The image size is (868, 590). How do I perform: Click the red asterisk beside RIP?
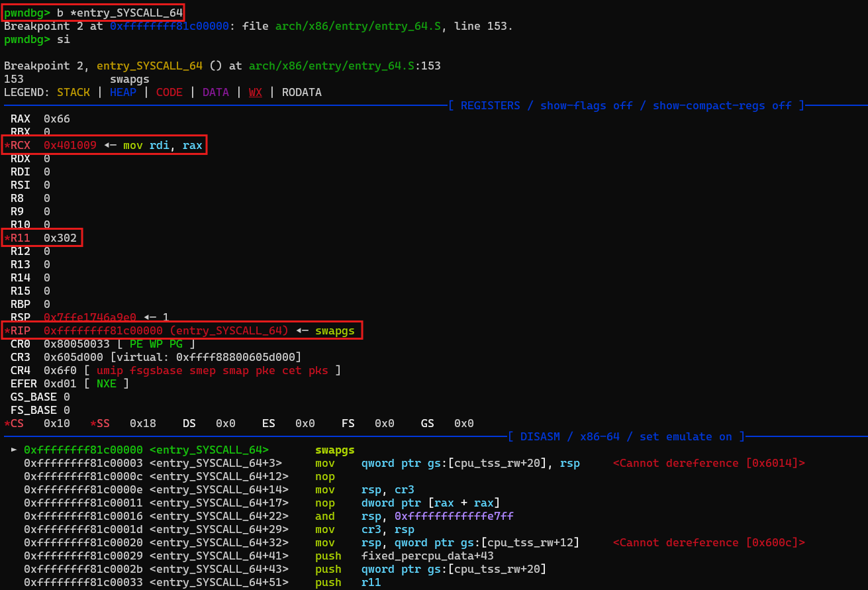coord(7,331)
